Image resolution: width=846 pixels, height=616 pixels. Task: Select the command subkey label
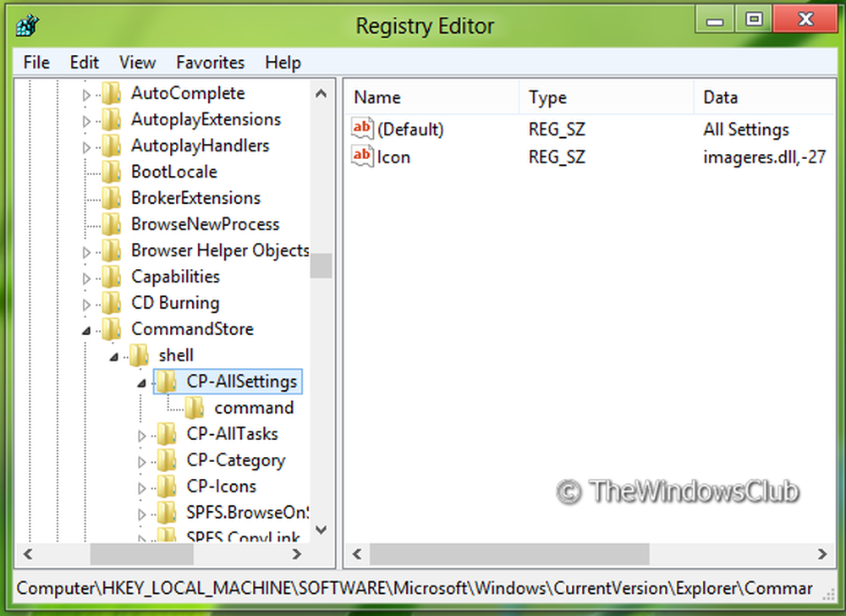254,408
